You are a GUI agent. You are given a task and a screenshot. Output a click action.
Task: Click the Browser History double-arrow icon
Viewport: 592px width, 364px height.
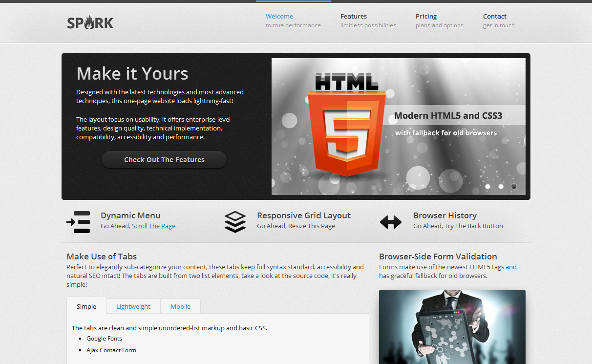[x=391, y=222]
